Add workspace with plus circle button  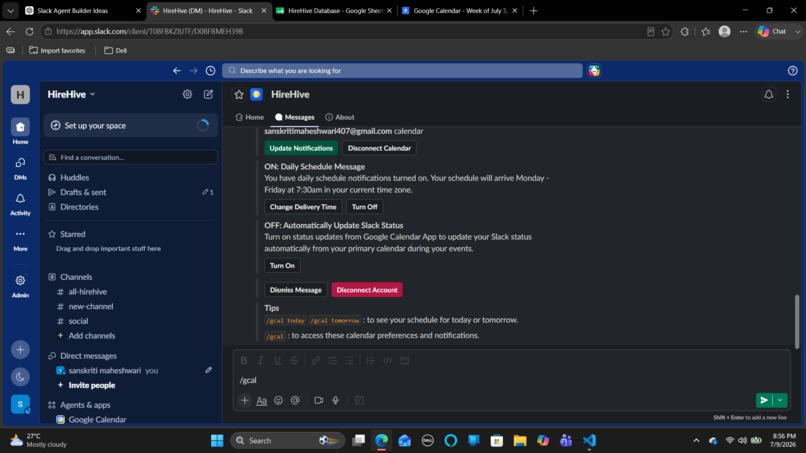pyautogui.click(x=20, y=350)
